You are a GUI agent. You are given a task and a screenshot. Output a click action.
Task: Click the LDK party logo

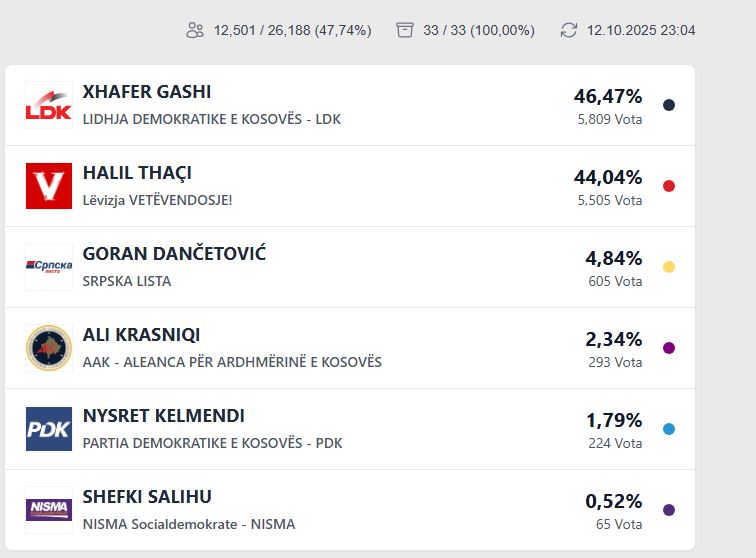(x=49, y=105)
